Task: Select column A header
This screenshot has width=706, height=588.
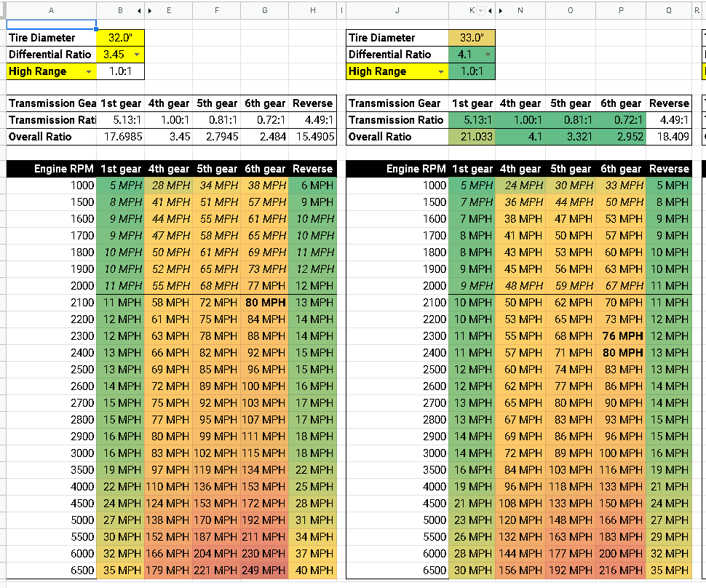Action: 52,10
